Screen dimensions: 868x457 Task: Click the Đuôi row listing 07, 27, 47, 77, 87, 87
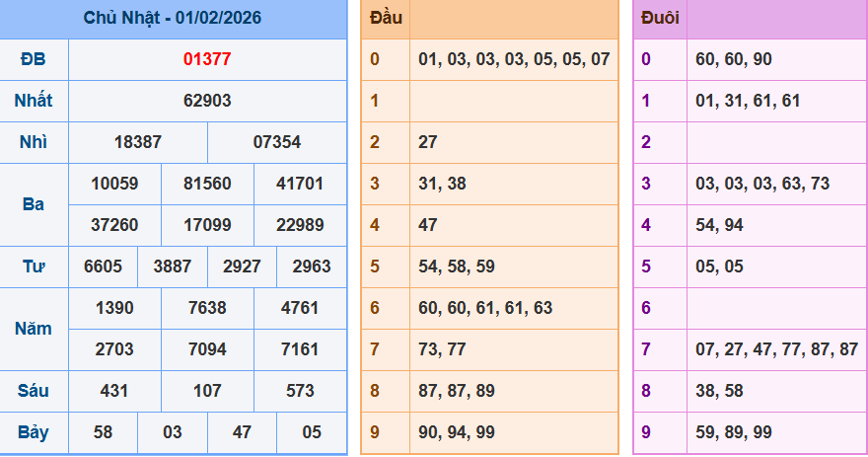click(x=776, y=349)
